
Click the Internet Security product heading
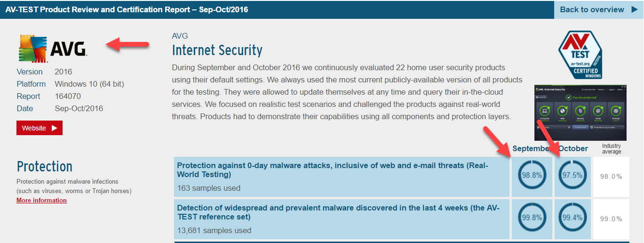(217, 50)
